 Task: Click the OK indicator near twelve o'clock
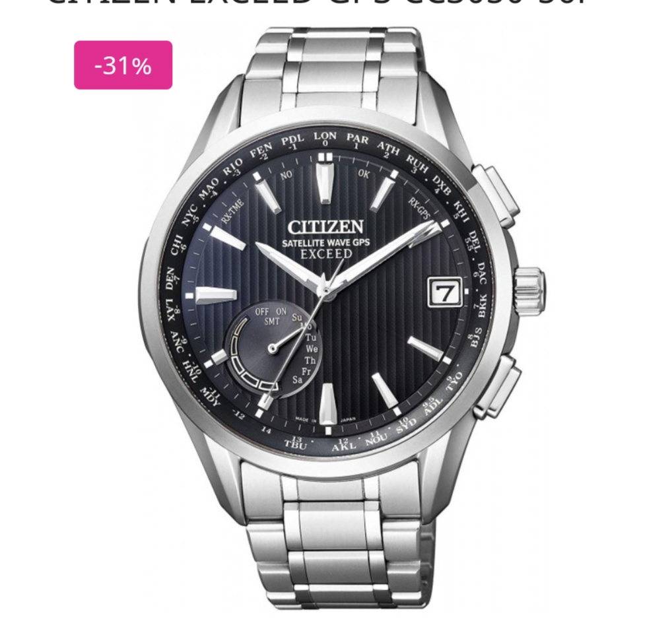point(364,174)
